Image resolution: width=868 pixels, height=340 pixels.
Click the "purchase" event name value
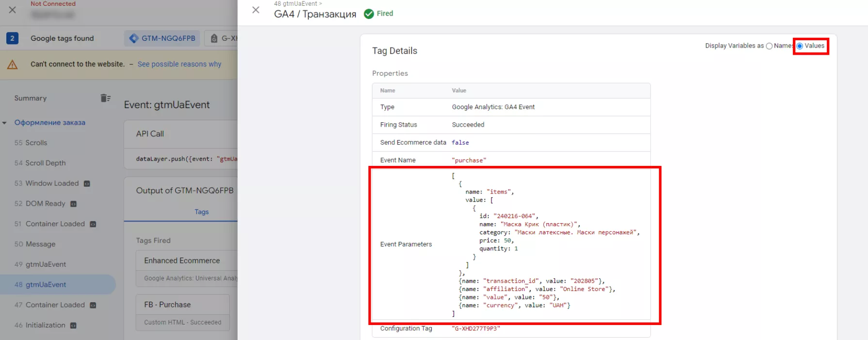pos(469,160)
